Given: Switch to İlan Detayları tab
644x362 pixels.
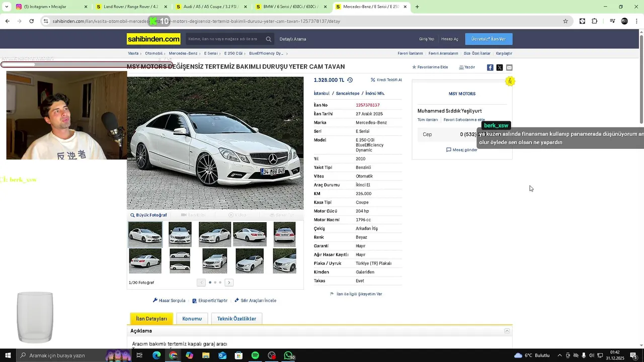Looking at the screenshot, I should point(151,319).
